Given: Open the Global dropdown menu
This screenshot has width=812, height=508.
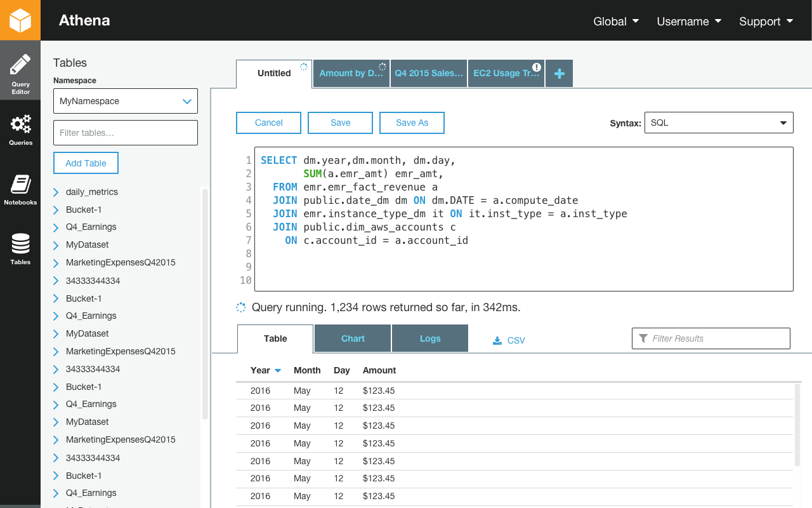Looking at the screenshot, I should (x=616, y=22).
